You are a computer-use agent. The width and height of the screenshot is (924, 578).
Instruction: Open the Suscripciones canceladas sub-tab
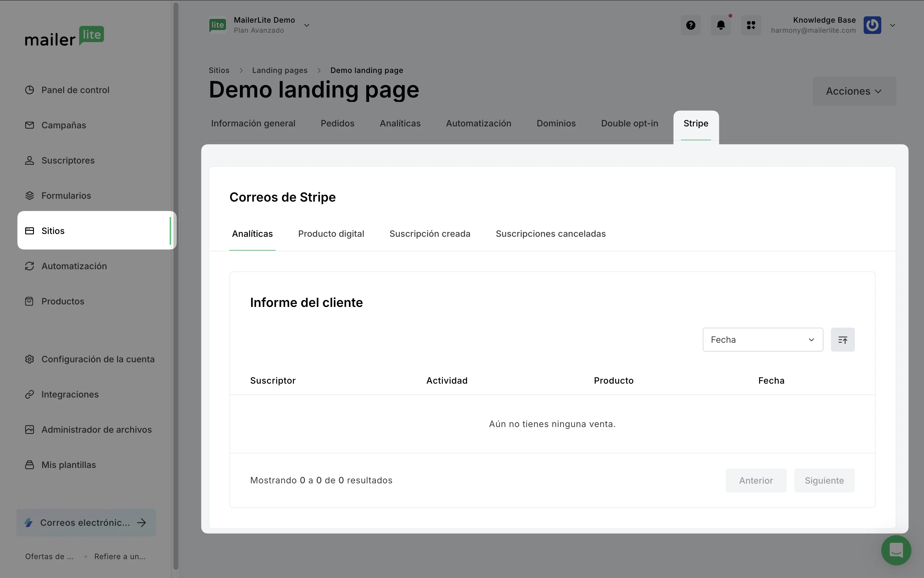click(x=550, y=234)
